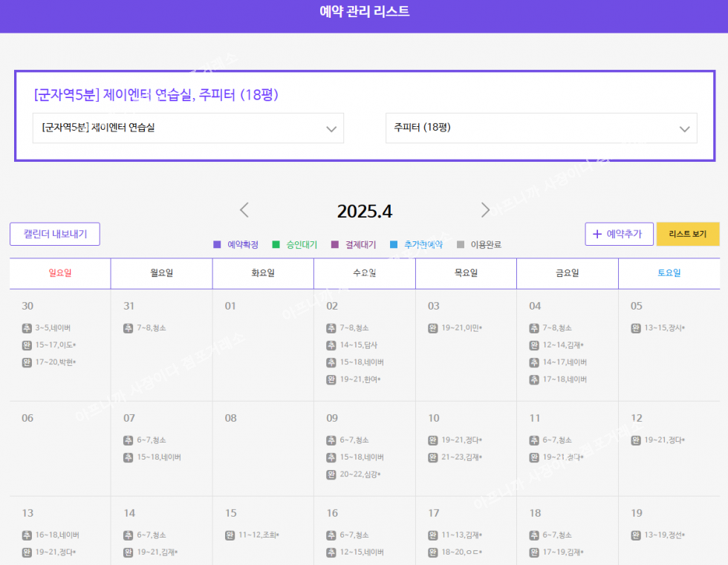Open the empty date cell for the 8th
The height and width of the screenshot is (565, 728).
click(262, 448)
